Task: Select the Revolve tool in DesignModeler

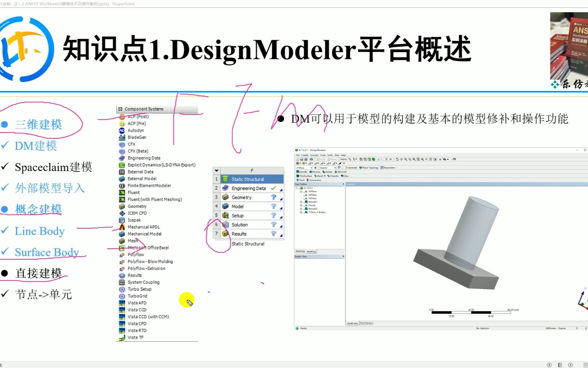Action: (x=315, y=172)
